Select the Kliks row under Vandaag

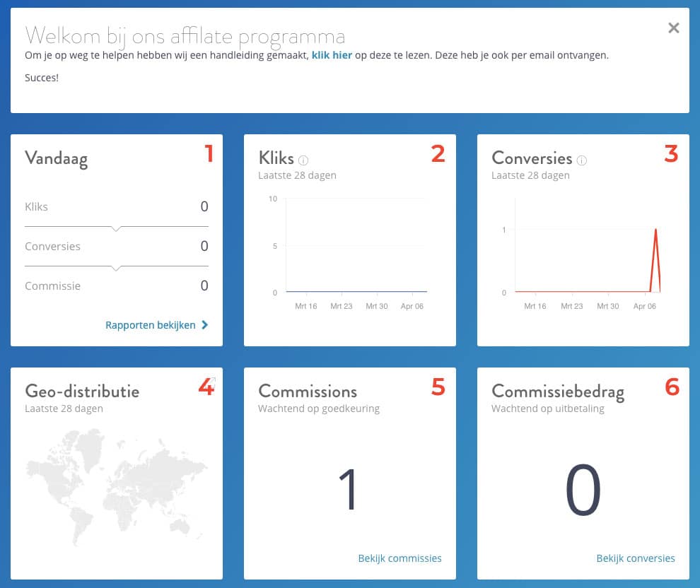pyautogui.click(x=116, y=207)
